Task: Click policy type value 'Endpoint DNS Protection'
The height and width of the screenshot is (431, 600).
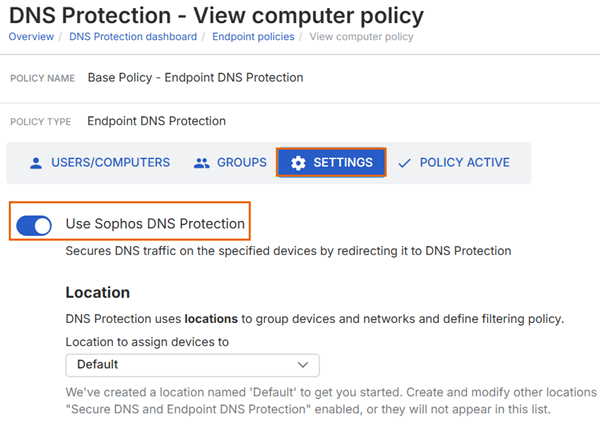Action: [x=157, y=121]
